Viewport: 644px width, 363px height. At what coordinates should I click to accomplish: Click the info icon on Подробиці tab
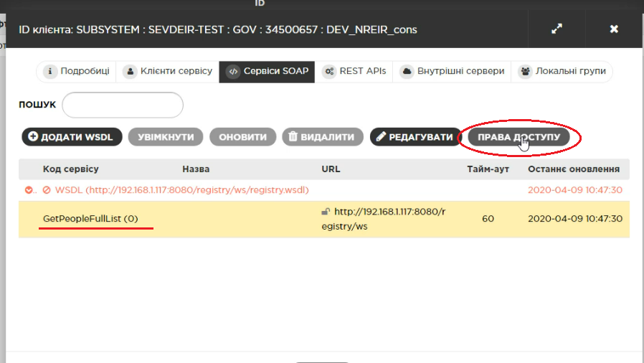[49, 72]
